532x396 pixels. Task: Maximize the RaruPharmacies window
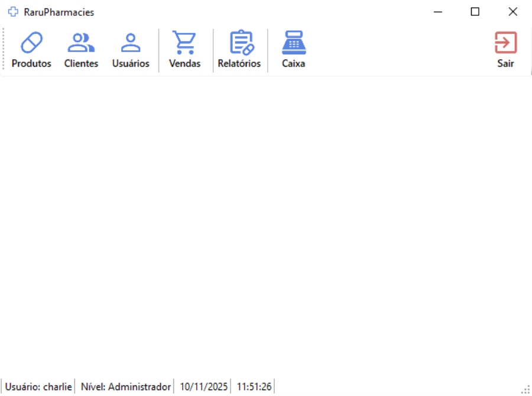tap(475, 12)
